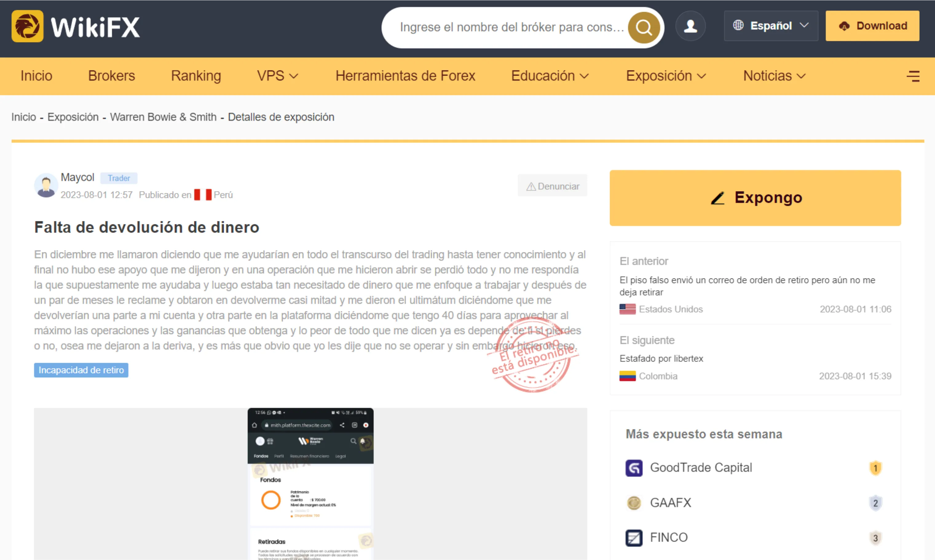Image resolution: width=935 pixels, height=560 pixels.
Task: Click the rank 1 shield badge
Action: point(875,468)
